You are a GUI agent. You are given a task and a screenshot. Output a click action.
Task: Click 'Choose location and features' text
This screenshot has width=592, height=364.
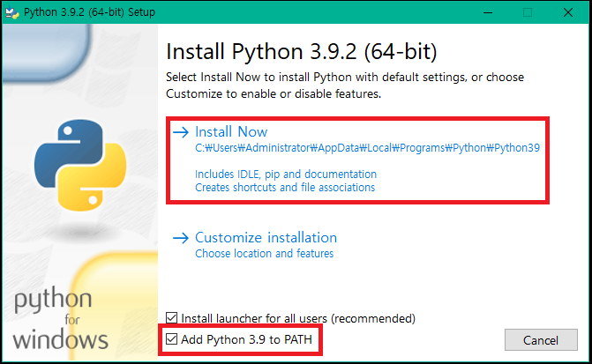point(265,254)
